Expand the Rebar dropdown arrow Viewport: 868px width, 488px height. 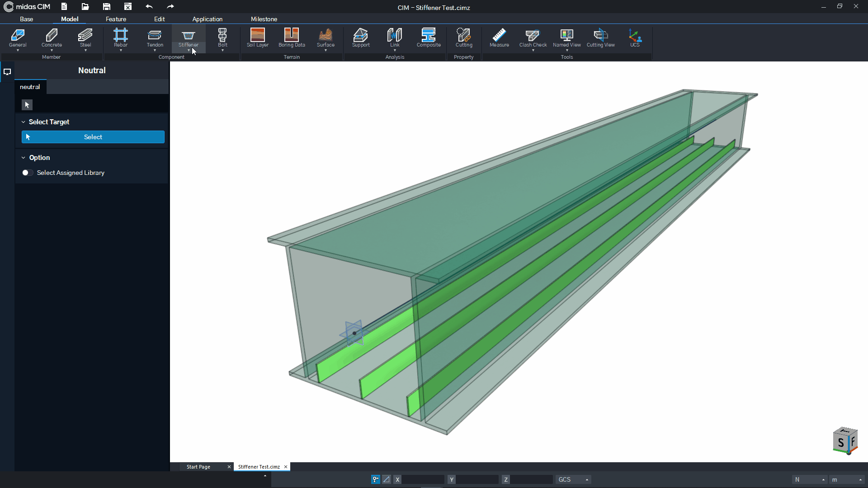121,51
